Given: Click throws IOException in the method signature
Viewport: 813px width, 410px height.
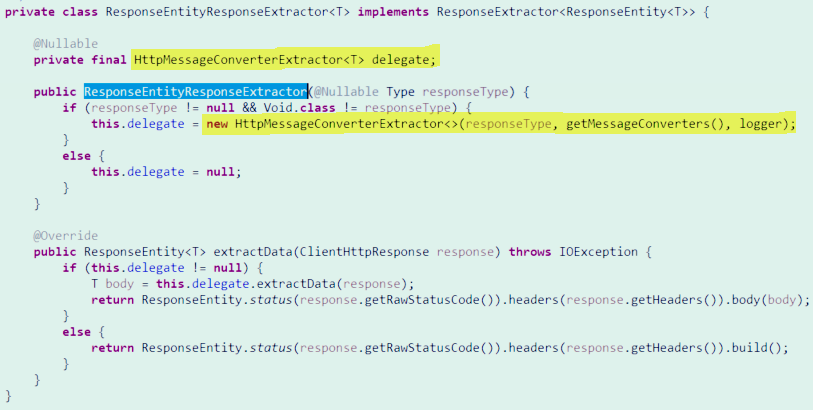Looking at the screenshot, I should pyautogui.click(x=573, y=252).
